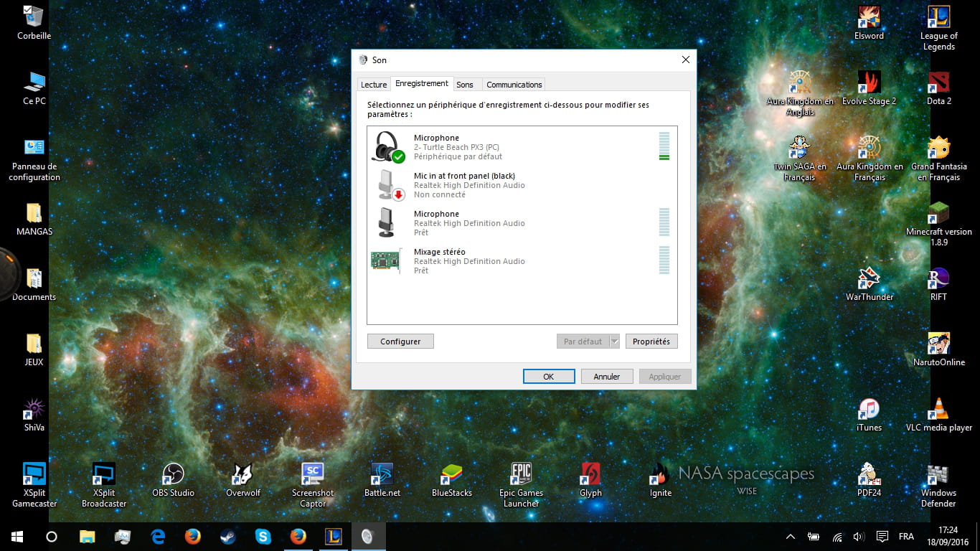980x551 pixels.
Task: Expand the Par défaut dropdown arrow
Action: coord(614,342)
